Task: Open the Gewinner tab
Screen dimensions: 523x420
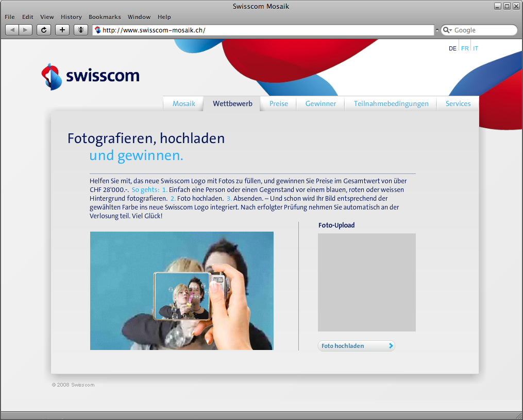Action: pyautogui.click(x=320, y=103)
